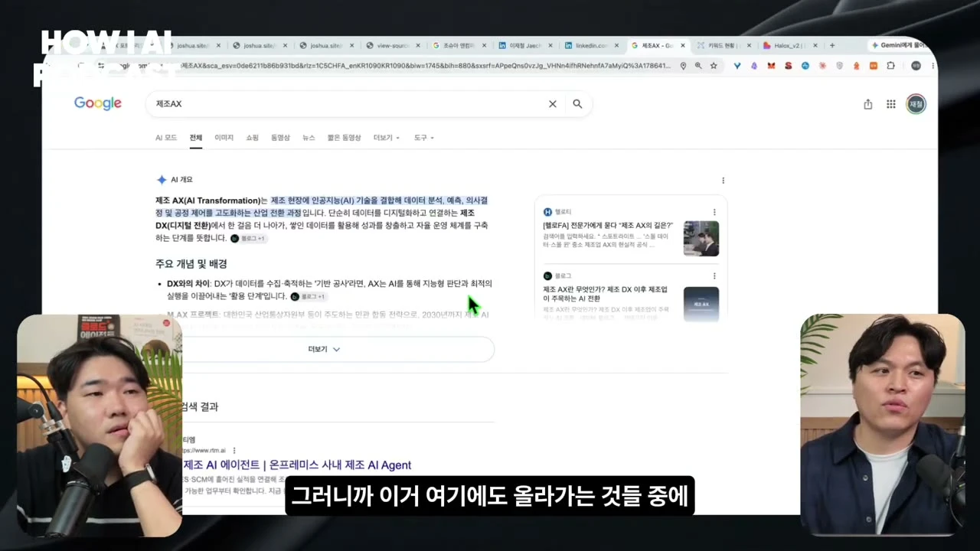Open the 블로그 +1 source chip in first paragraph
The height and width of the screenshot is (551, 980).
click(x=248, y=239)
